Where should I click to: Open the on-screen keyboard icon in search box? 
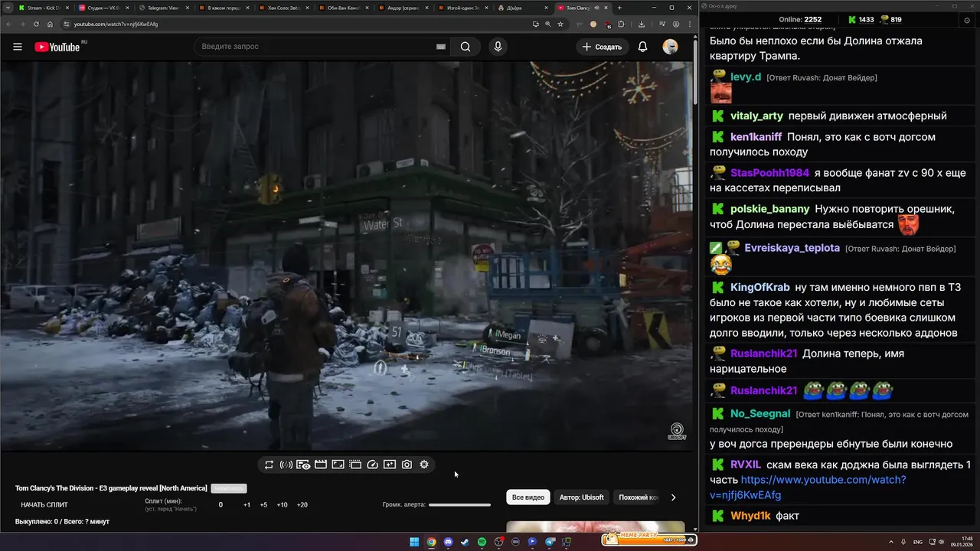[x=440, y=47]
